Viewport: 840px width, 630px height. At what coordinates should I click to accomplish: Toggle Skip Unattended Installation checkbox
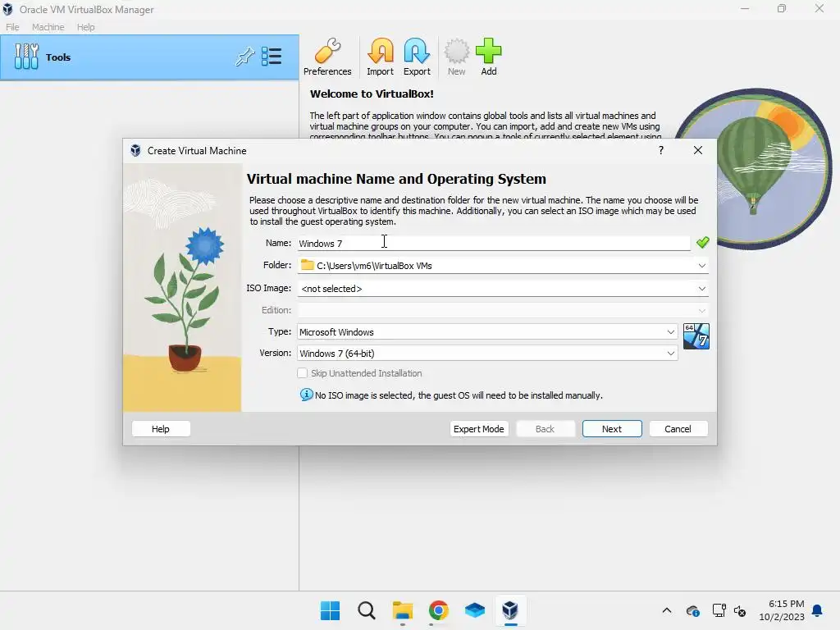click(302, 373)
